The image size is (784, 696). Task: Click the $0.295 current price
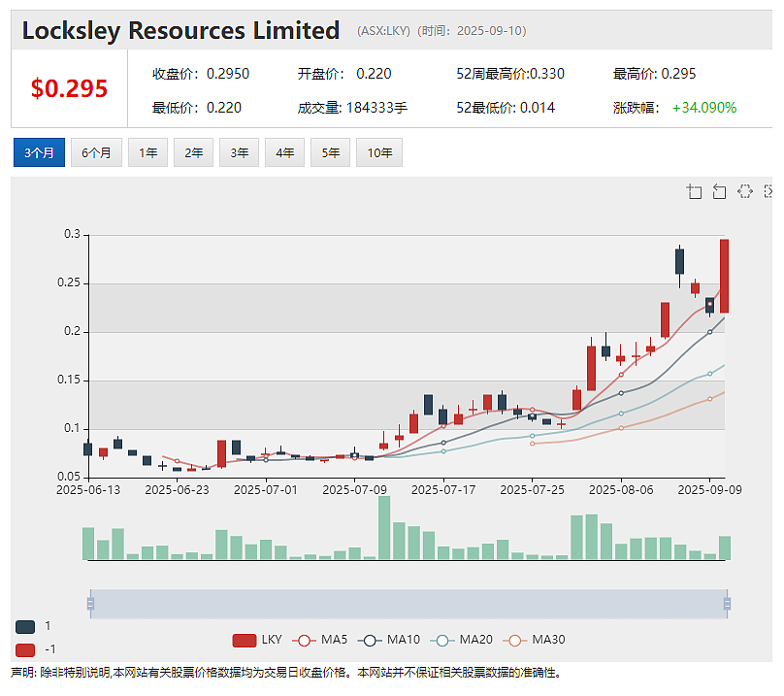[69, 88]
